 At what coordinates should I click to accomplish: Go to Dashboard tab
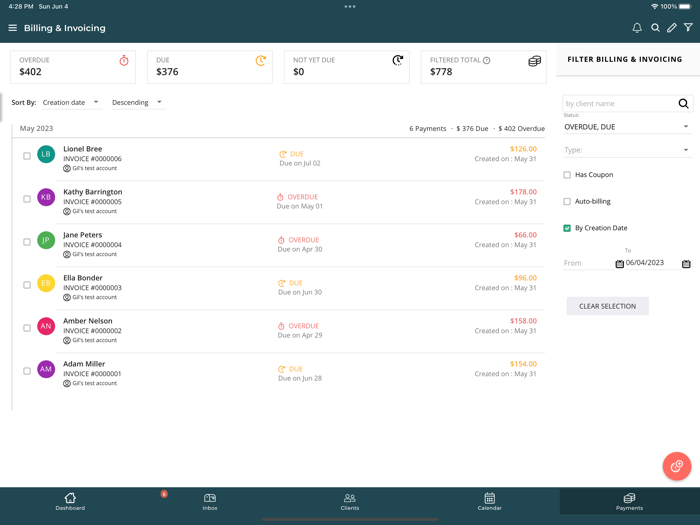pyautogui.click(x=70, y=501)
